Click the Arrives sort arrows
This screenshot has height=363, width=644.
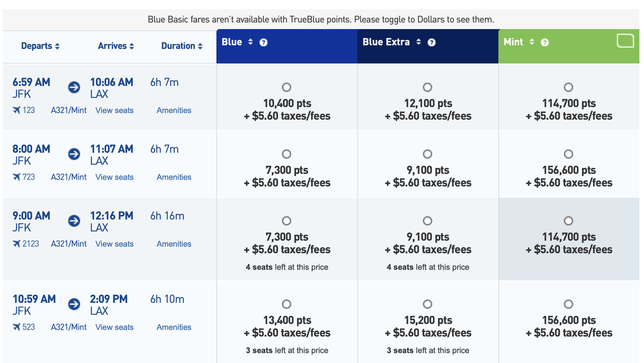133,46
